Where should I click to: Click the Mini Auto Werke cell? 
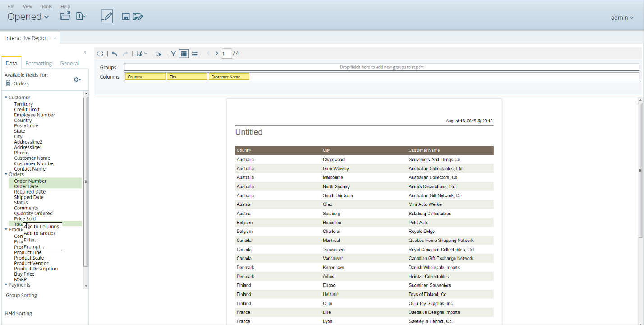424,204
